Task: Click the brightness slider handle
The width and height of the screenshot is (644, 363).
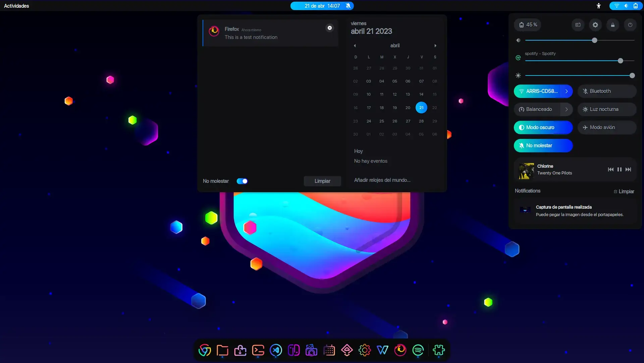Action: [x=632, y=76]
